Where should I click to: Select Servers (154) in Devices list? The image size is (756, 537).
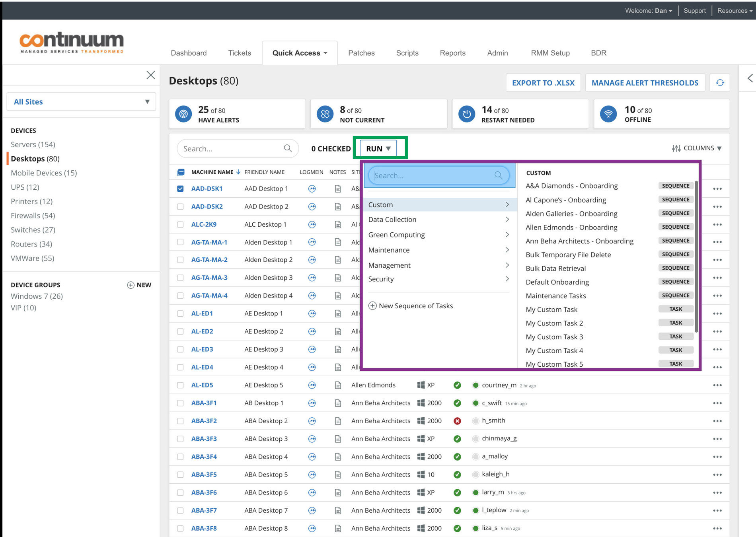[33, 144]
